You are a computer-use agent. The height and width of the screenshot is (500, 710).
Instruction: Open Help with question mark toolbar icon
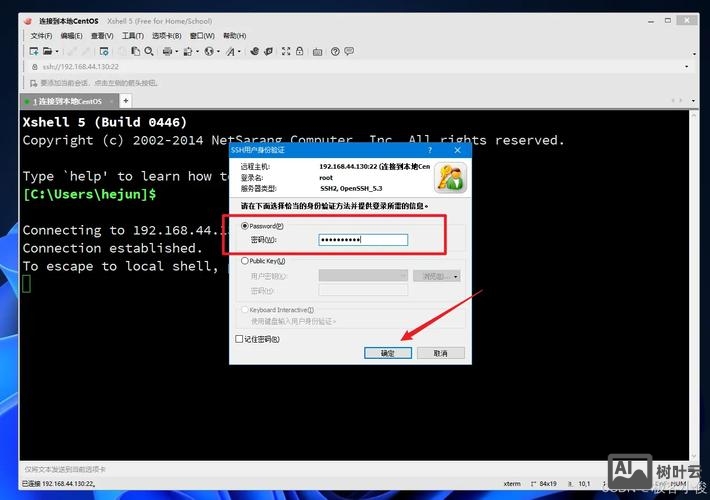click(335, 51)
